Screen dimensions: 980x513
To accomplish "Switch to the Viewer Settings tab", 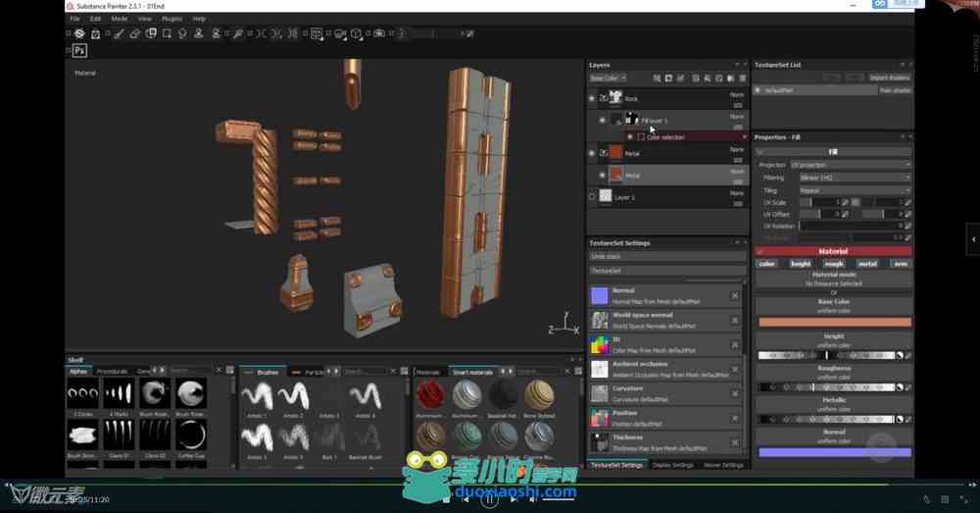I will point(724,465).
